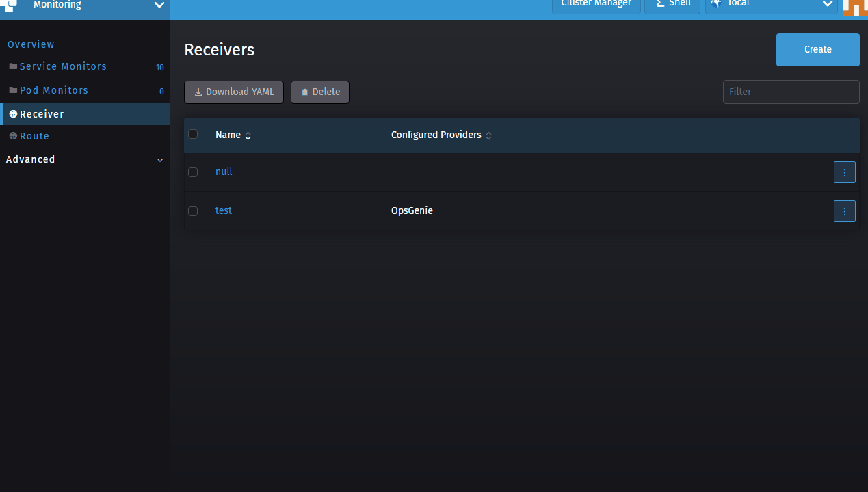Open the test receiver link
Screen dimensions: 868x492
223,210
